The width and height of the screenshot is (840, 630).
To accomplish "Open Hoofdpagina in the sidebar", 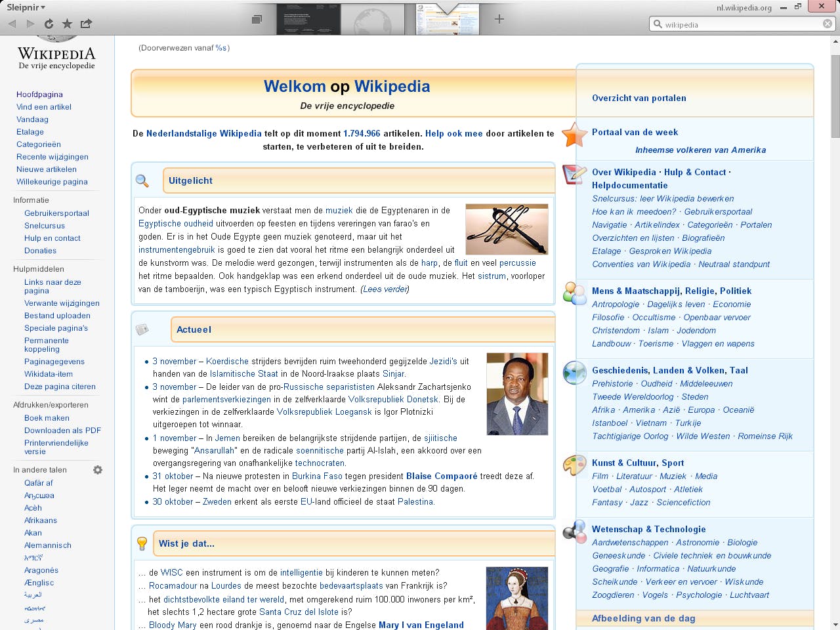I will [x=39, y=94].
